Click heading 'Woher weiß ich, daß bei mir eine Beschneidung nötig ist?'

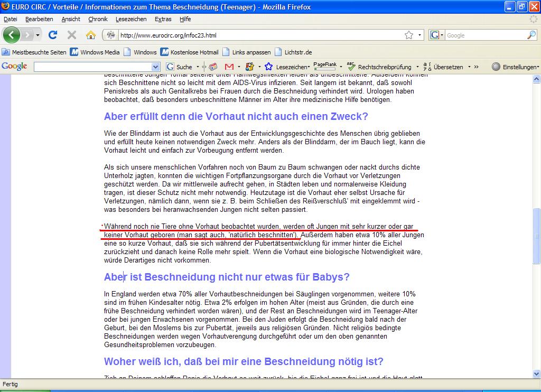(244, 361)
